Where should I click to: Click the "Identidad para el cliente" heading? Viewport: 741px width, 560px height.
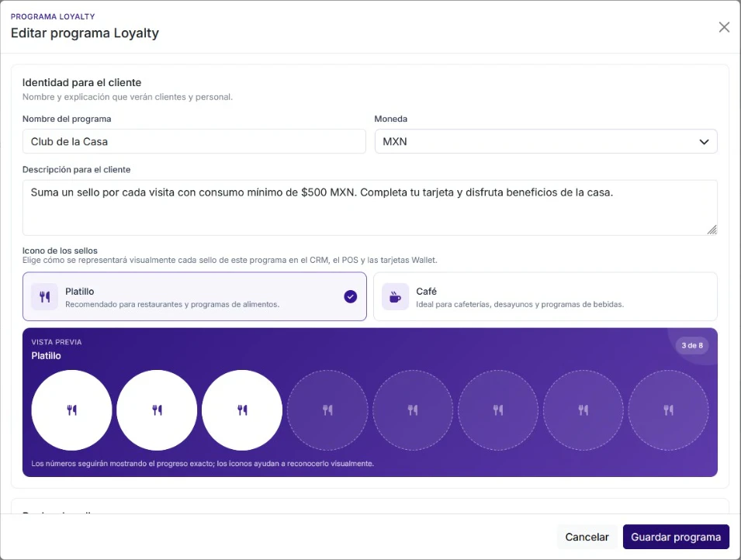tap(81, 83)
